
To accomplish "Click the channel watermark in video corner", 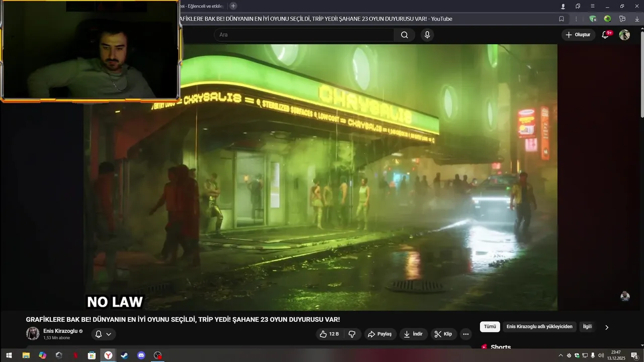I will pos(625,296).
